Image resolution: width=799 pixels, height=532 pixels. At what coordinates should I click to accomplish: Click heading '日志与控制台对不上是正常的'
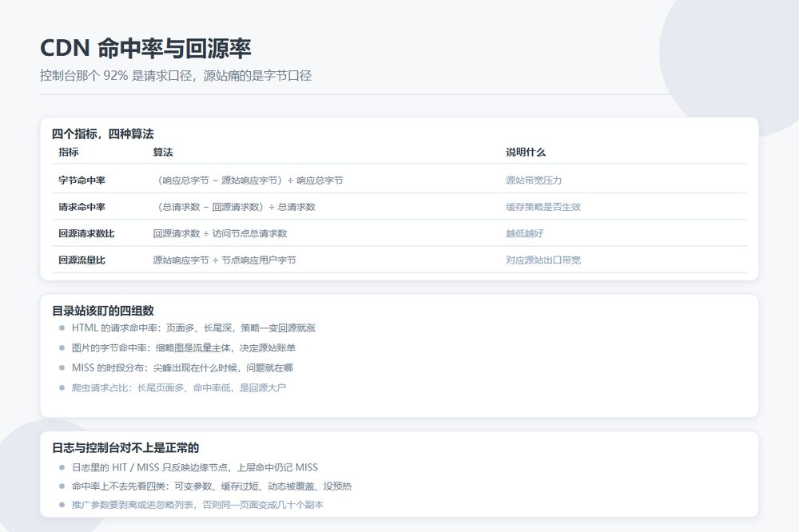coord(125,447)
